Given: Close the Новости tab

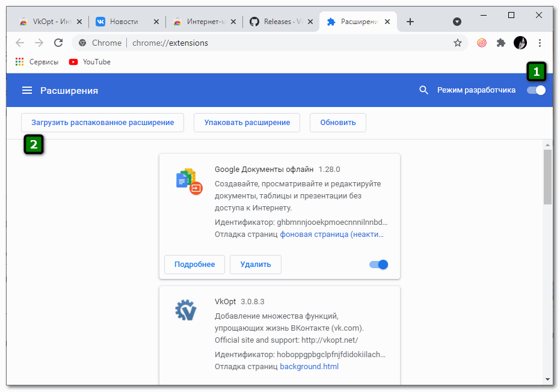Looking at the screenshot, I should (156, 22).
